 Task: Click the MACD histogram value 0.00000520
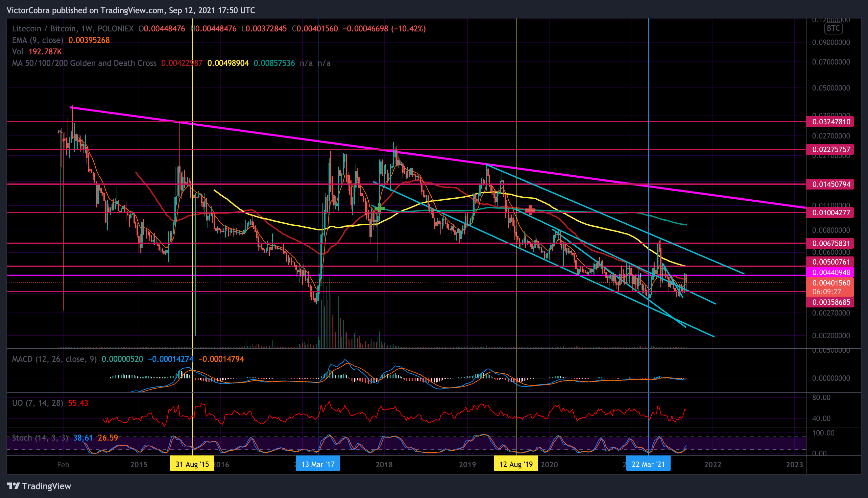pyautogui.click(x=122, y=359)
